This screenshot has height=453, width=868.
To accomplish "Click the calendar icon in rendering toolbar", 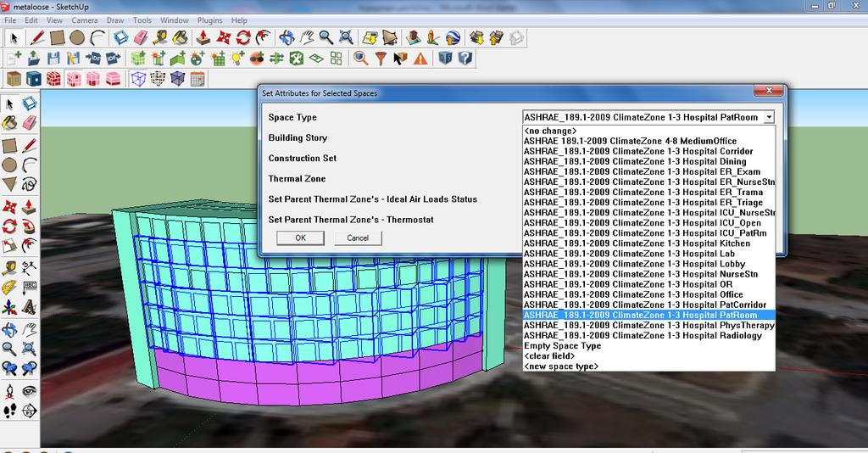I will [x=197, y=79].
